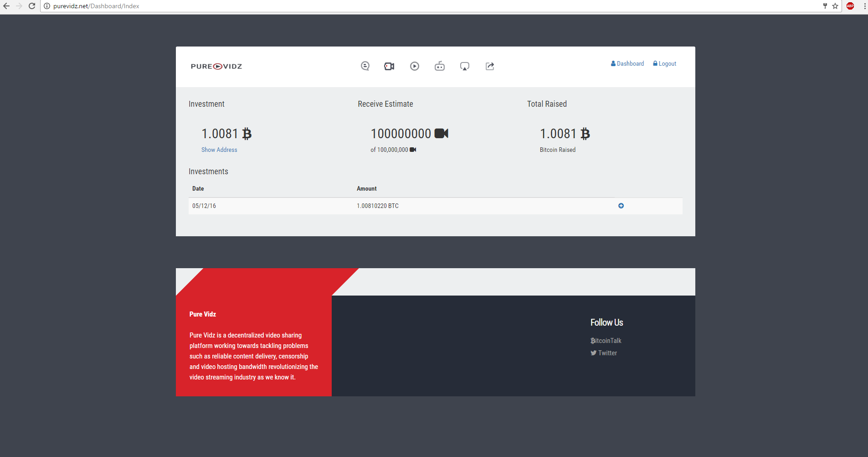Open the saved password key icon

click(x=825, y=6)
